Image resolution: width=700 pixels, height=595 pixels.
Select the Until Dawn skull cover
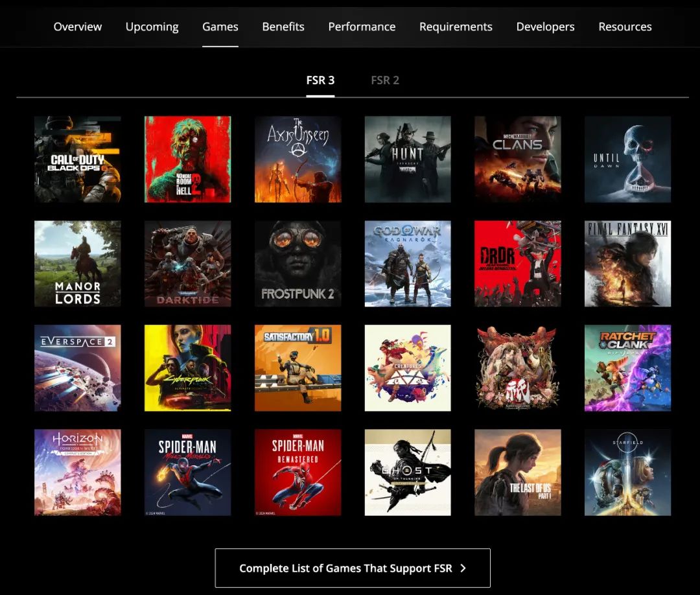[627, 159]
